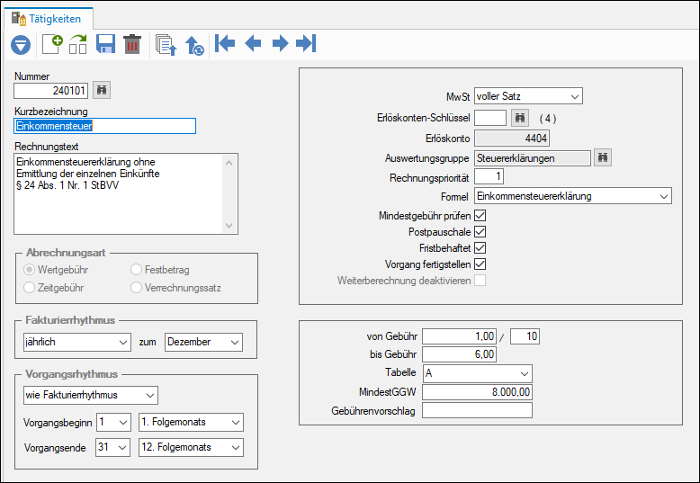Delete the record using the trash can icon
The height and width of the screenshot is (483, 700).
(x=132, y=44)
